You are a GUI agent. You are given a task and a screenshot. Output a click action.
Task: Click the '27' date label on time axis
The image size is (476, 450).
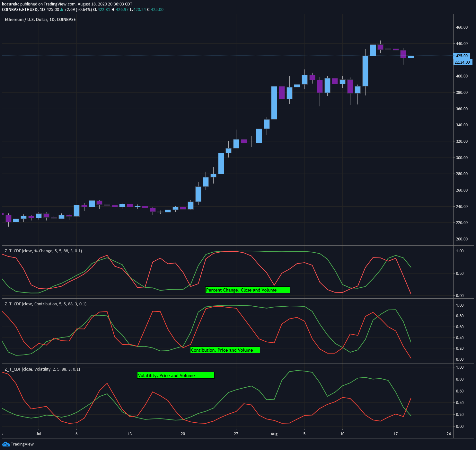(236, 434)
